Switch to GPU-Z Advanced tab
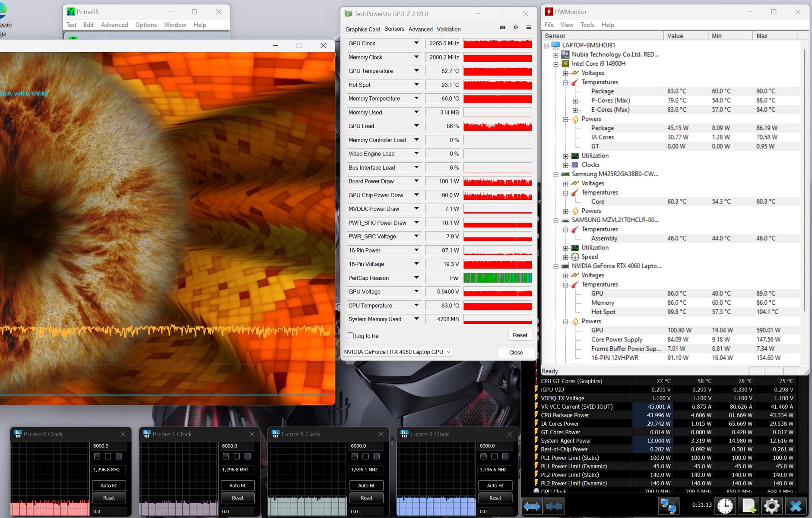Image resolution: width=812 pixels, height=518 pixels. (x=420, y=29)
